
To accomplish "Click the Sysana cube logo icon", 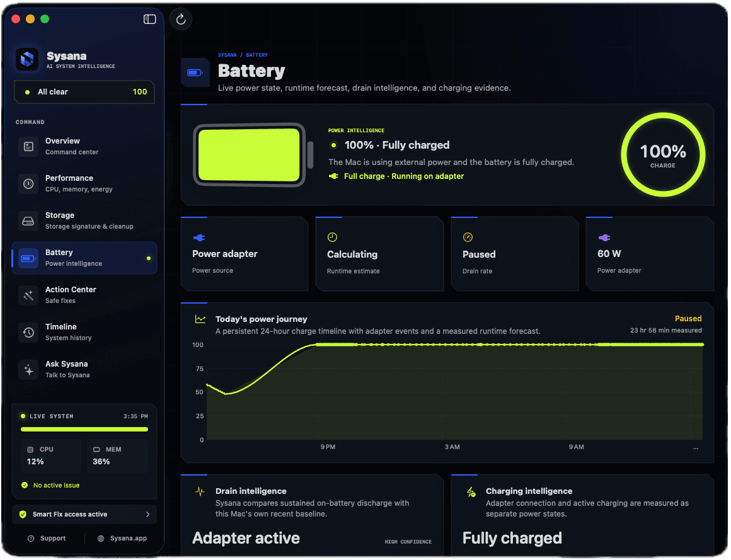I will click(27, 59).
